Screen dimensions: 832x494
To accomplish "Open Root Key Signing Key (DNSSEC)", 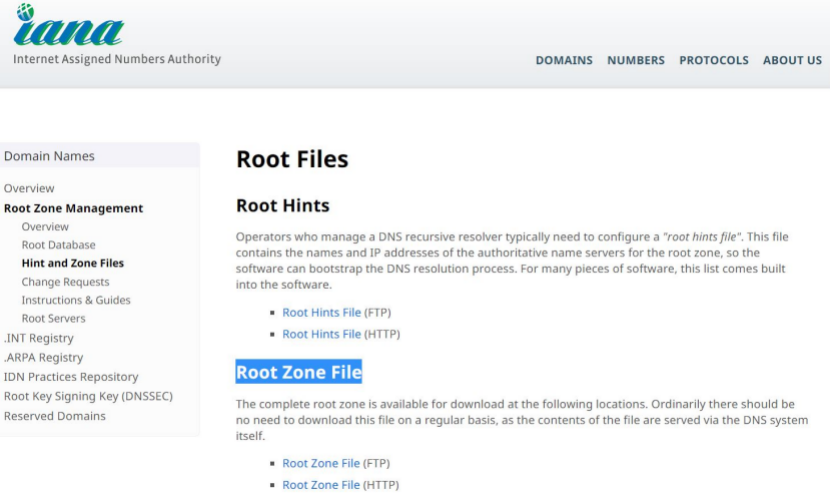I will click(x=88, y=396).
